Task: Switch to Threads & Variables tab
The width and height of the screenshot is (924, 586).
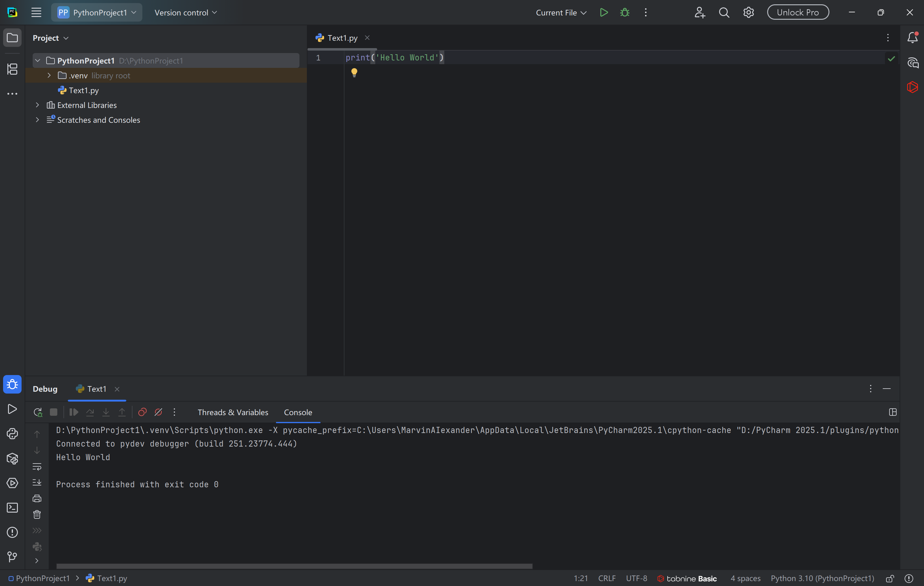Action: pos(233,412)
